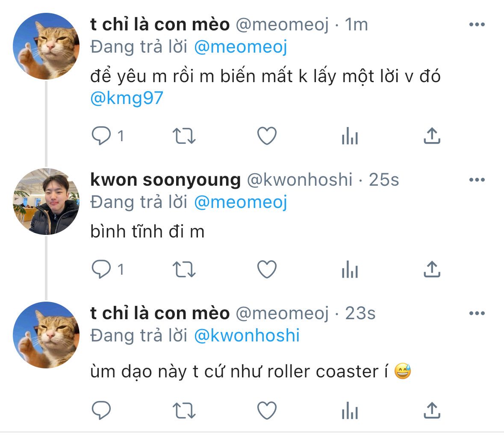Screen dimensions: 504x436
Task: Open more options for the first tweet
Action: pos(477,25)
